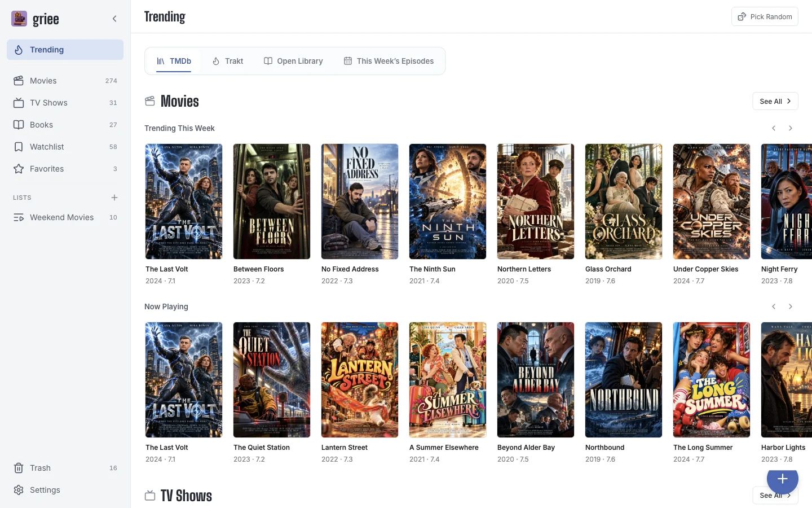Click the Favorites star icon
This screenshot has height=508, width=812.
pyautogui.click(x=19, y=169)
